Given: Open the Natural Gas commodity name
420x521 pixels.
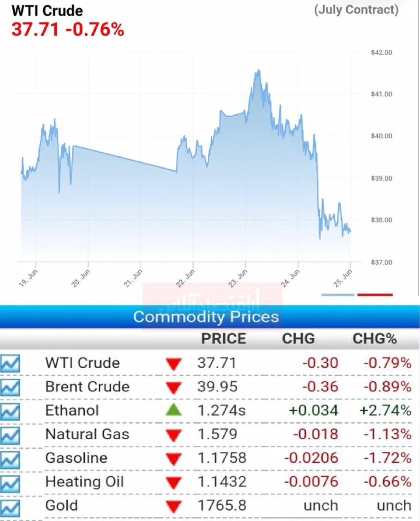Looking at the screenshot, I should pos(87,434).
